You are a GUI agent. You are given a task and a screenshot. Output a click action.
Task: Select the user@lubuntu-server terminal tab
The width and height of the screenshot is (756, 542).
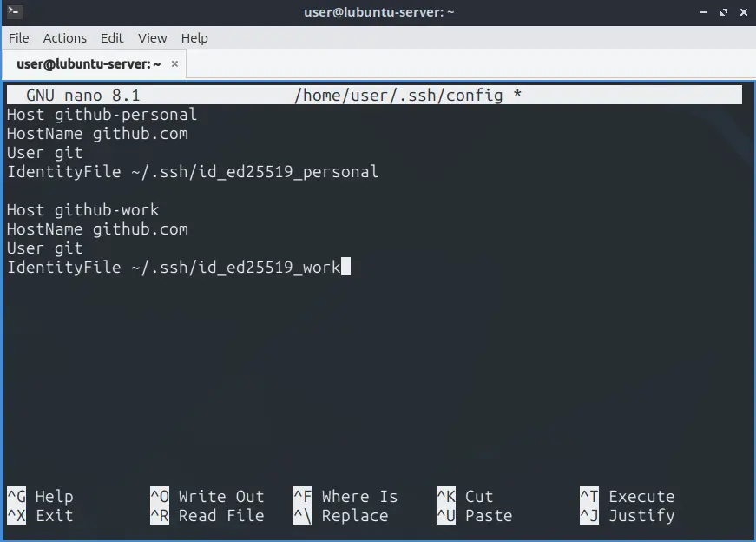[x=88, y=63]
